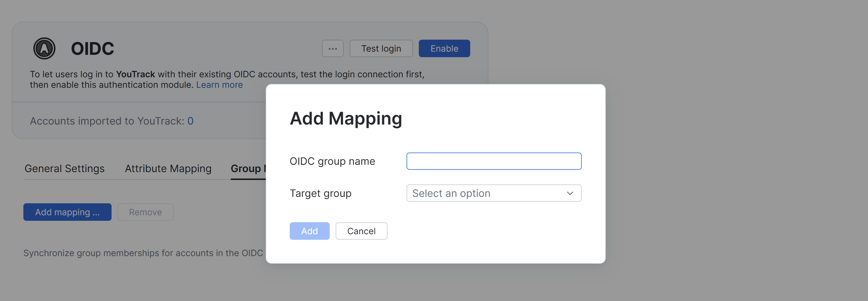Click the disabled Add button

click(309, 231)
